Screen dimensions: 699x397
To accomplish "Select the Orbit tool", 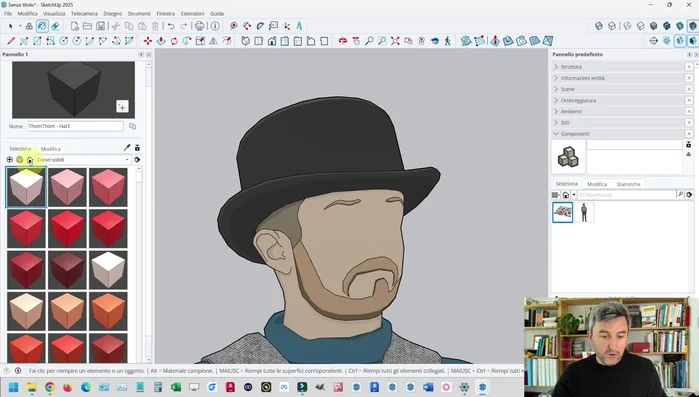I will point(342,41).
